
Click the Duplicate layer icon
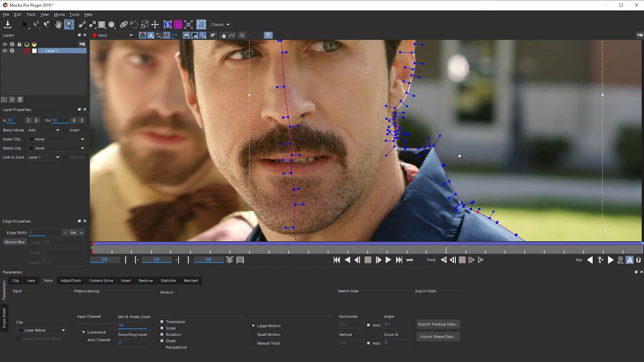click(12, 100)
